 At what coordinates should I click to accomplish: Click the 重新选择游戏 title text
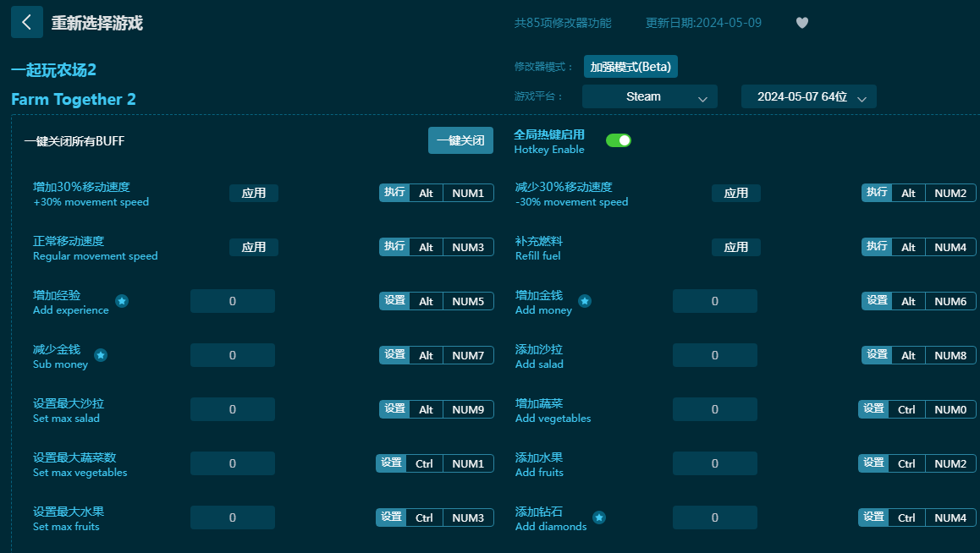coord(96,23)
